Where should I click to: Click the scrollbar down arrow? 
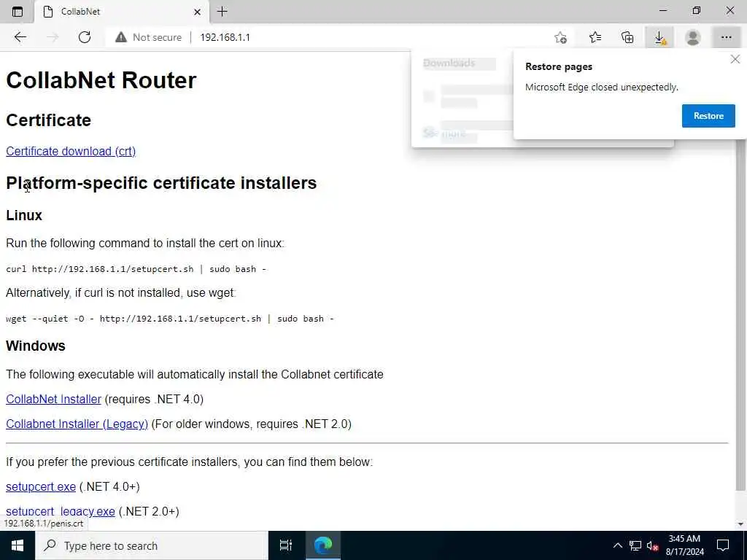click(740, 524)
